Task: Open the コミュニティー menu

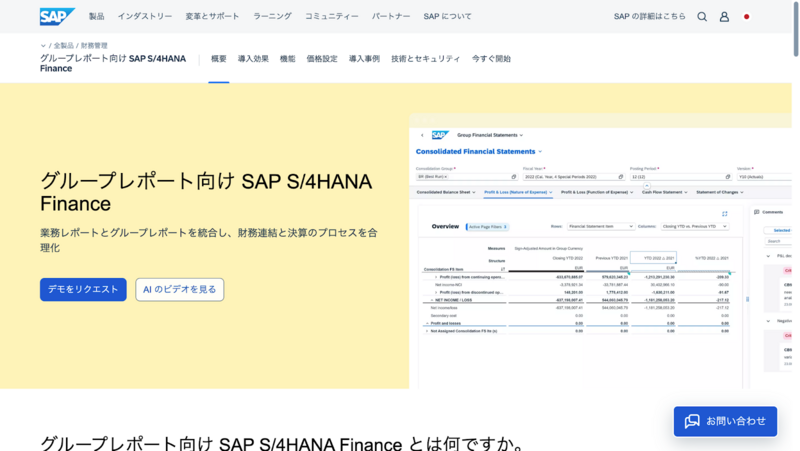Action: [x=332, y=16]
